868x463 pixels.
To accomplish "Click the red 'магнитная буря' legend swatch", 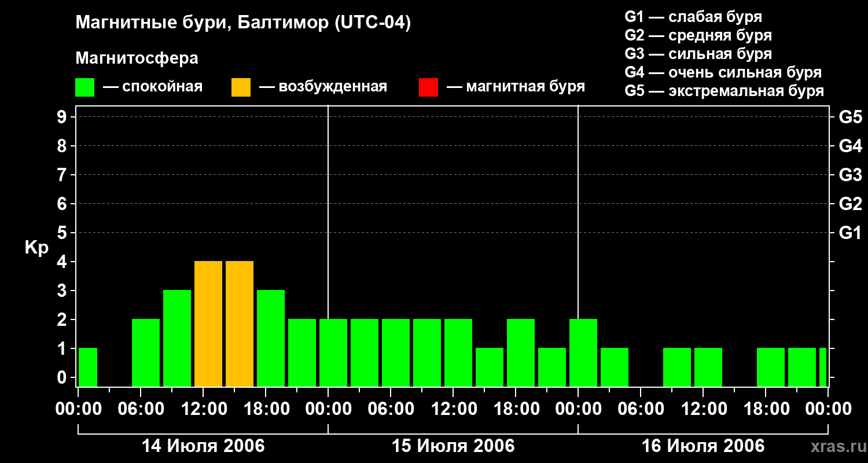I will point(428,87).
